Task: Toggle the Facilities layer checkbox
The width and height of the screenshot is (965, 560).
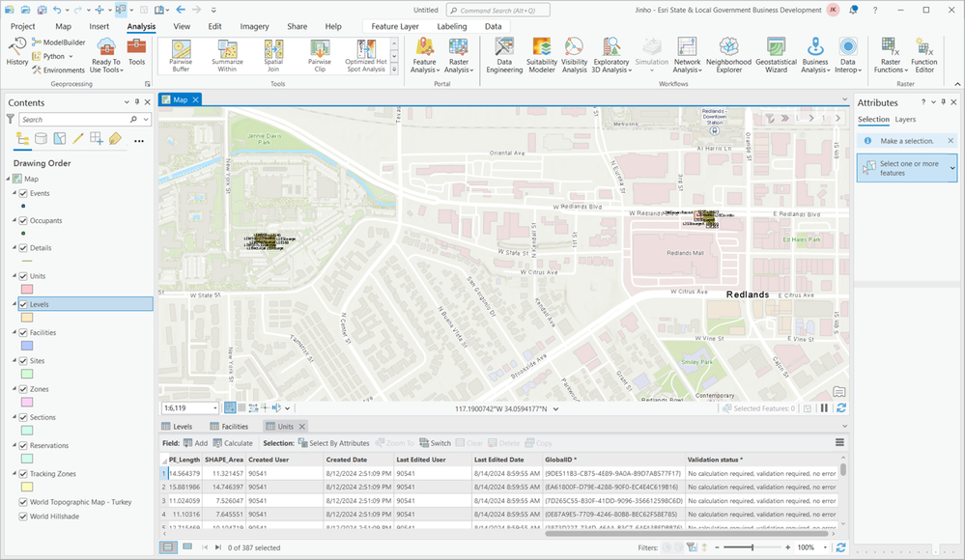Action: pyautogui.click(x=23, y=332)
